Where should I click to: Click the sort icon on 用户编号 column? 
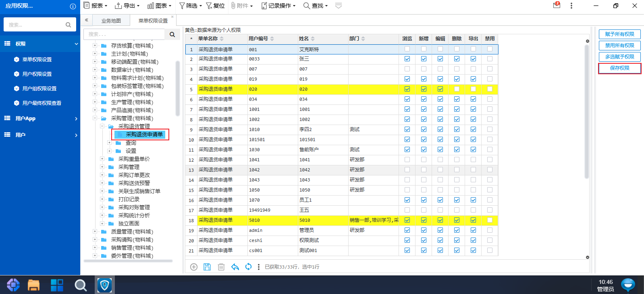click(x=272, y=39)
